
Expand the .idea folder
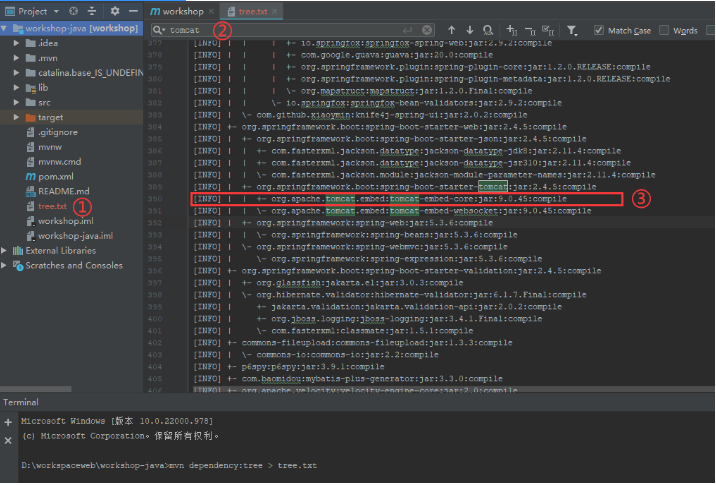tap(16, 43)
